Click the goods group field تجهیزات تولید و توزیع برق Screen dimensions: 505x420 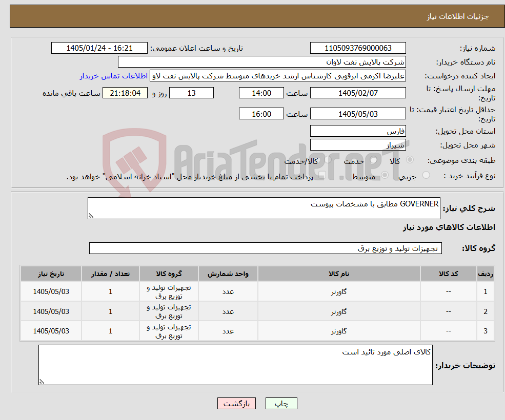[x=266, y=248]
